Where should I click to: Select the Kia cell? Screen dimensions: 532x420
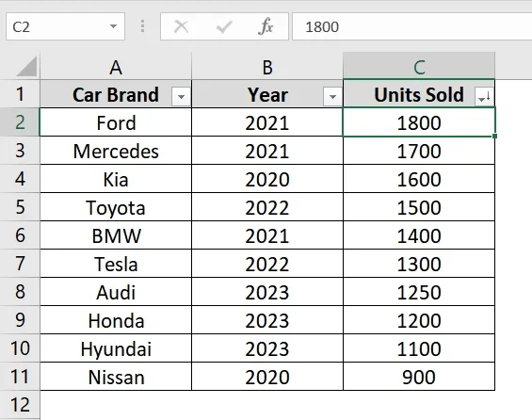(116, 178)
